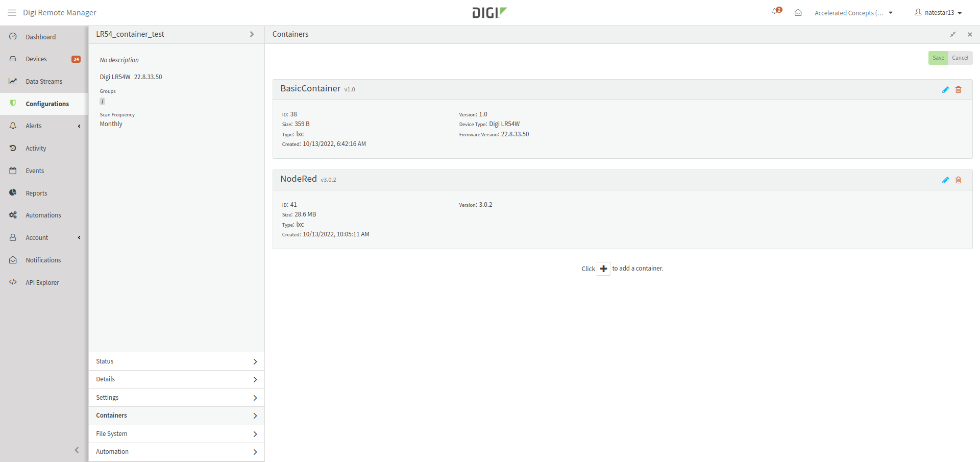Click the Cancel button
Screen dimensions: 980x462
[960, 58]
